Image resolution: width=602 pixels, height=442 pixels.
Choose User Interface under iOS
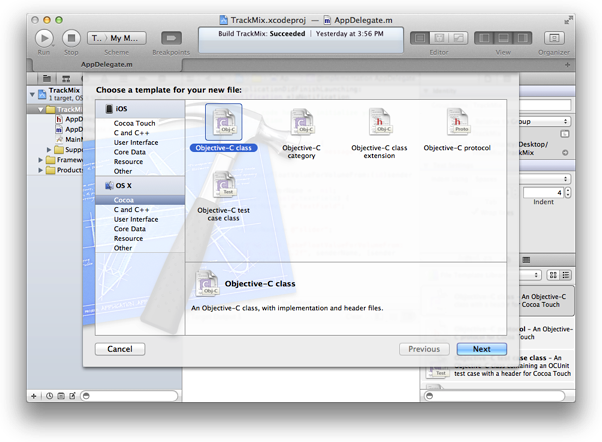point(136,142)
